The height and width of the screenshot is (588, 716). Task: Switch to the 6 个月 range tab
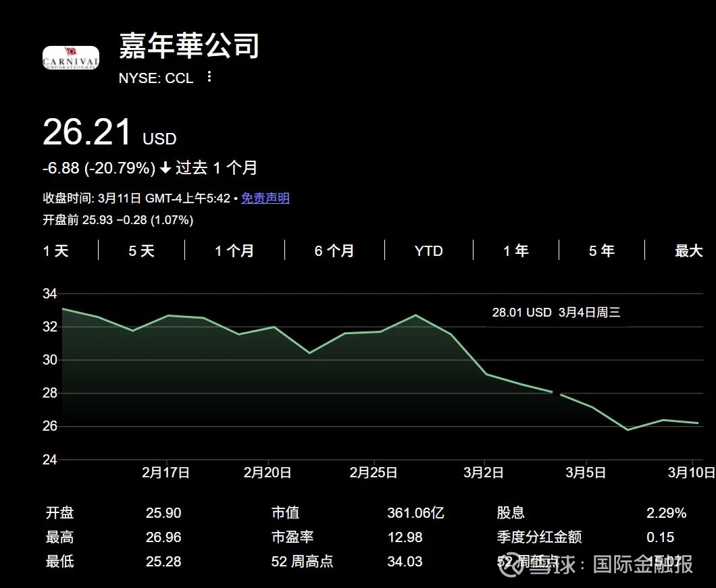[334, 250]
